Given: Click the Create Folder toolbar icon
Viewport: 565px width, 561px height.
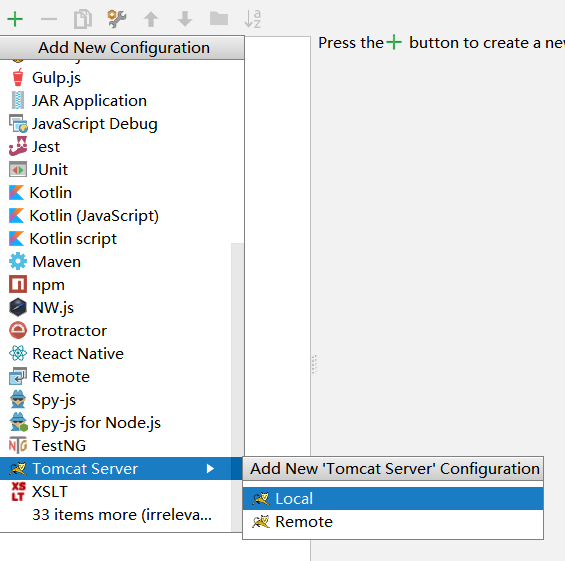Looking at the screenshot, I should (x=219, y=18).
